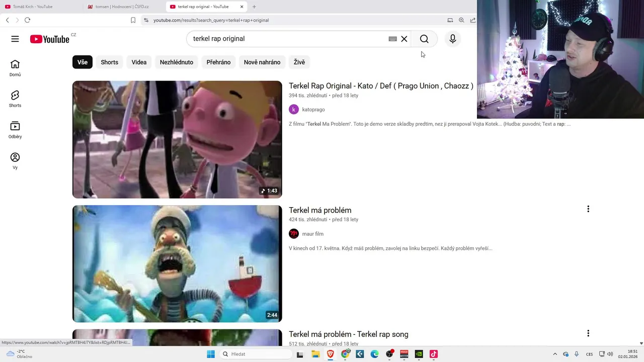This screenshot has height=362, width=644.
Task: Filter results by Nezhlédnuto
Action: pos(177,62)
